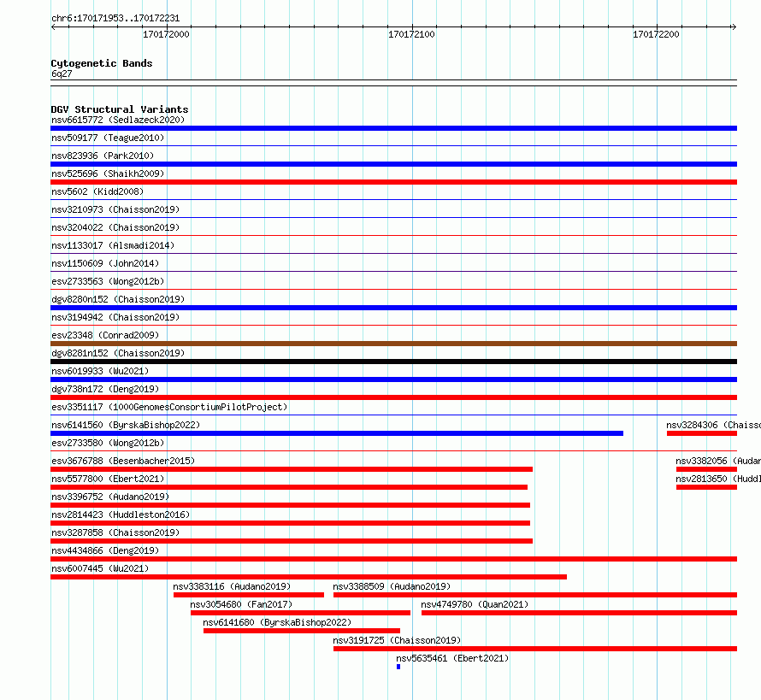Click the thick blue bar under nsv6615772
The height and width of the screenshot is (700, 761).
[393, 128]
